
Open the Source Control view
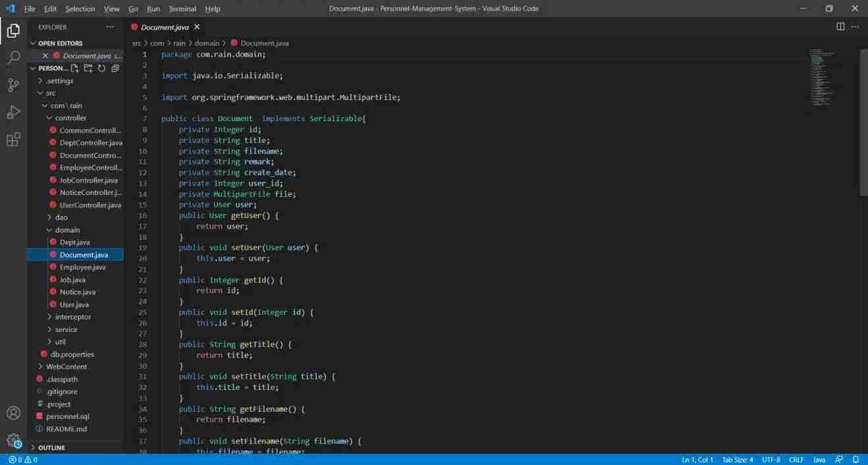(x=13, y=85)
